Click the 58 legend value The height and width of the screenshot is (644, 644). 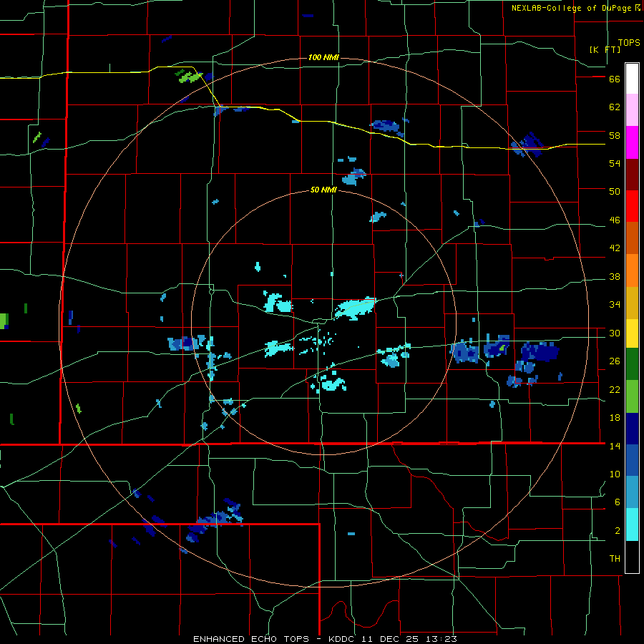pos(615,135)
